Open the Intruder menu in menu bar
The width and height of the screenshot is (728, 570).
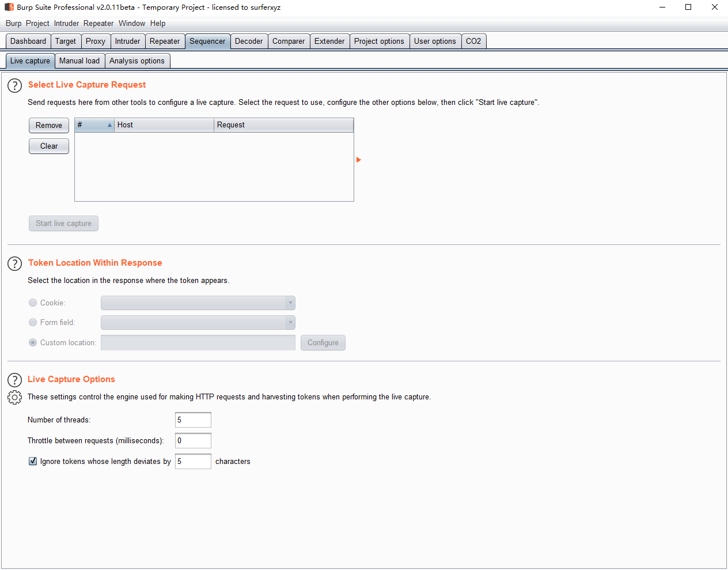[66, 24]
